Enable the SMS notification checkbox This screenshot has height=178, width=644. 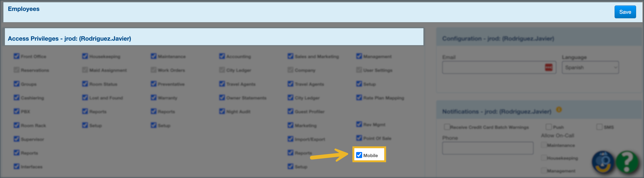(x=599, y=127)
